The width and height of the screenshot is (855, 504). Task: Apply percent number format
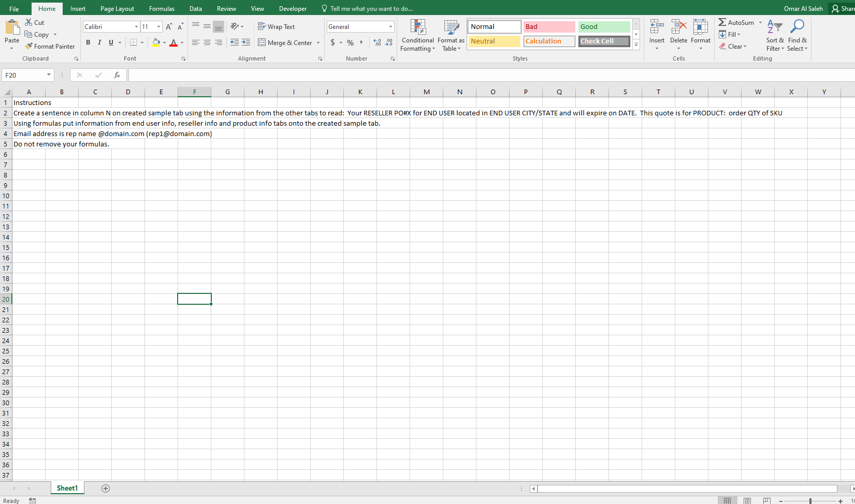tap(350, 42)
